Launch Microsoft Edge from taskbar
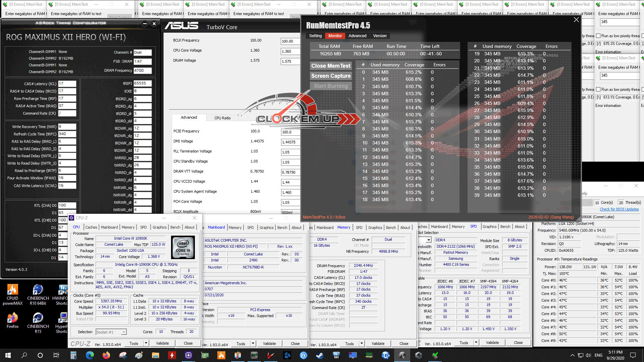Image resolution: width=644 pixels, height=362 pixels. (x=90, y=355)
